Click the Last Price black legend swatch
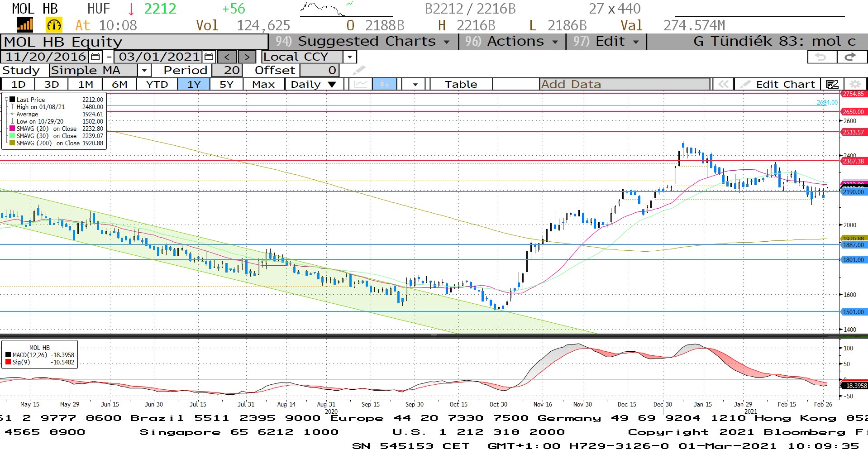This screenshot has width=868, height=464. pyautogui.click(x=12, y=100)
